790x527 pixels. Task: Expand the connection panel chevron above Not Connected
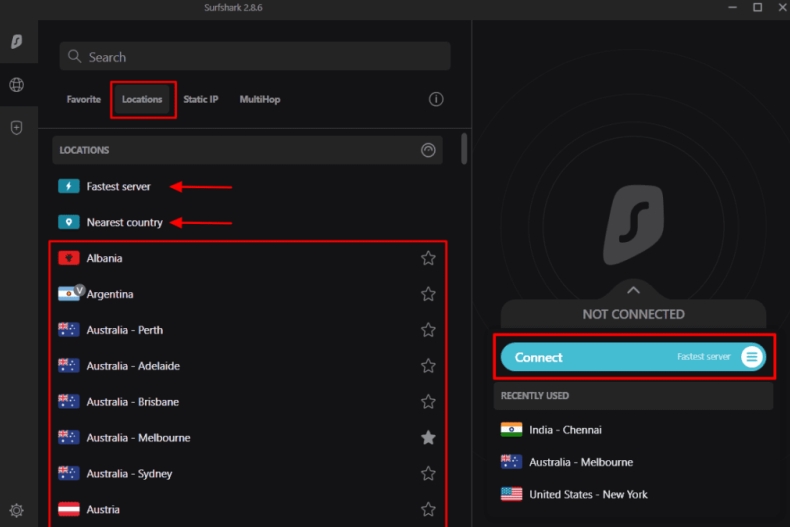click(633, 291)
